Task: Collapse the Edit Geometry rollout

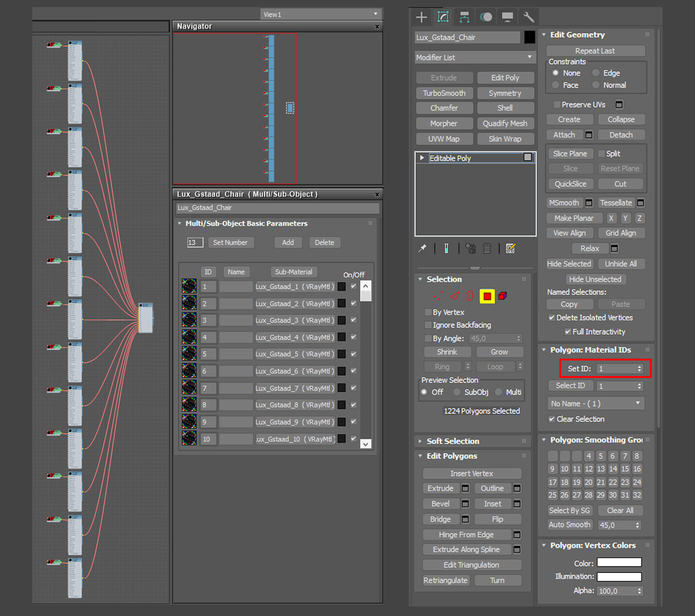Action: tap(544, 35)
